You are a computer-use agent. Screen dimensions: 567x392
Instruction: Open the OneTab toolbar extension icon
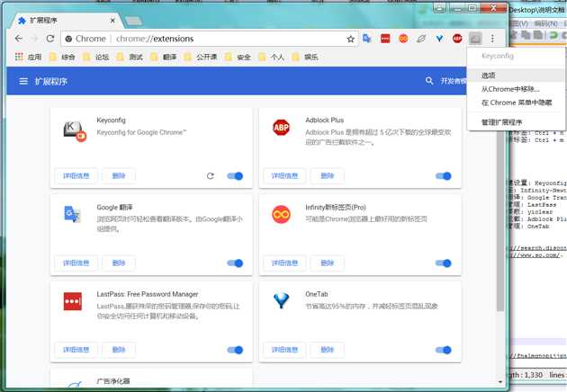(439, 39)
